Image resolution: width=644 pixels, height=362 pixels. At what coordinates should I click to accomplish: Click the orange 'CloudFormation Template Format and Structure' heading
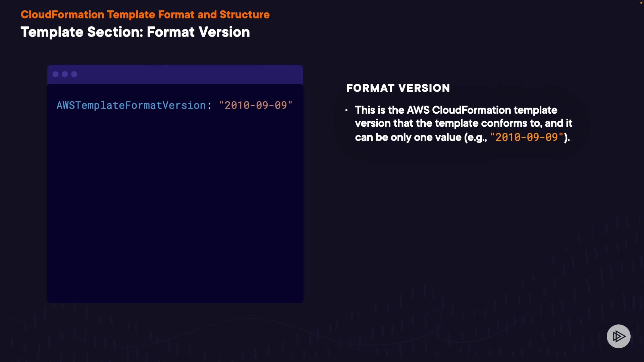(x=145, y=15)
